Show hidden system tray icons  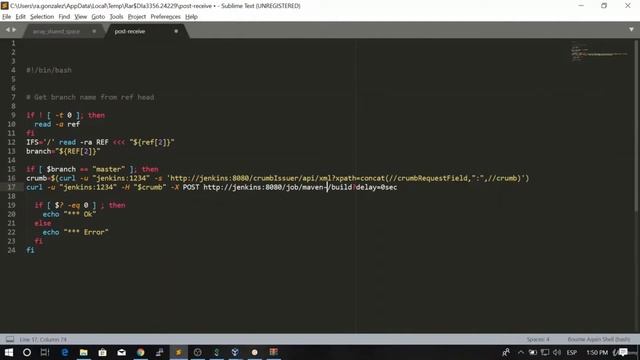pyautogui.click(x=521, y=352)
